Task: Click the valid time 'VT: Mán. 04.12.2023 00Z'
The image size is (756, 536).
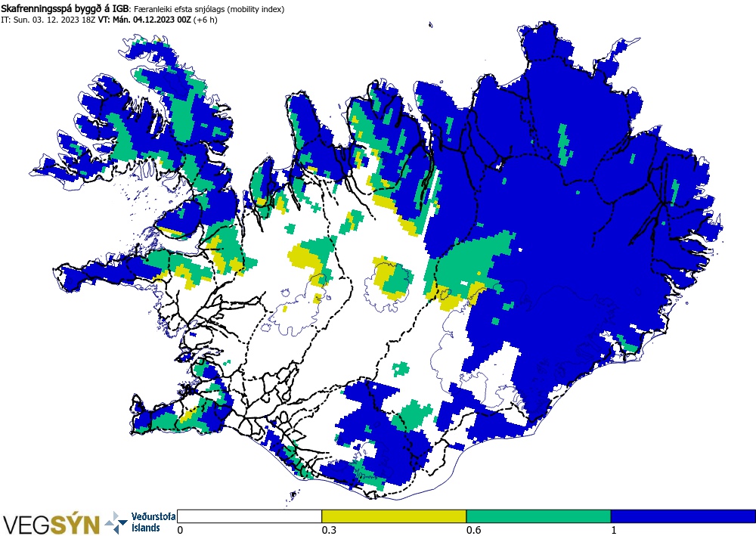Action: [144, 20]
